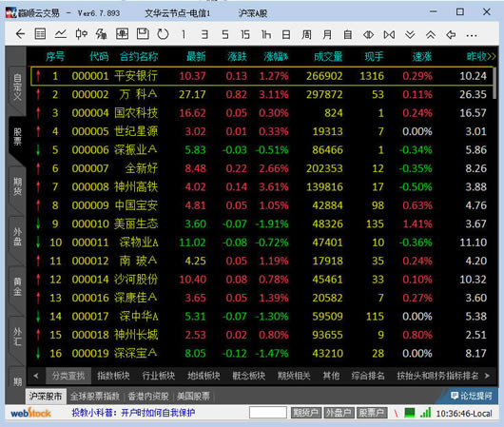This screenshot has height=427, width=504.
Task: Switch to 自定义 sidebar tab
Action: point(16,87)
